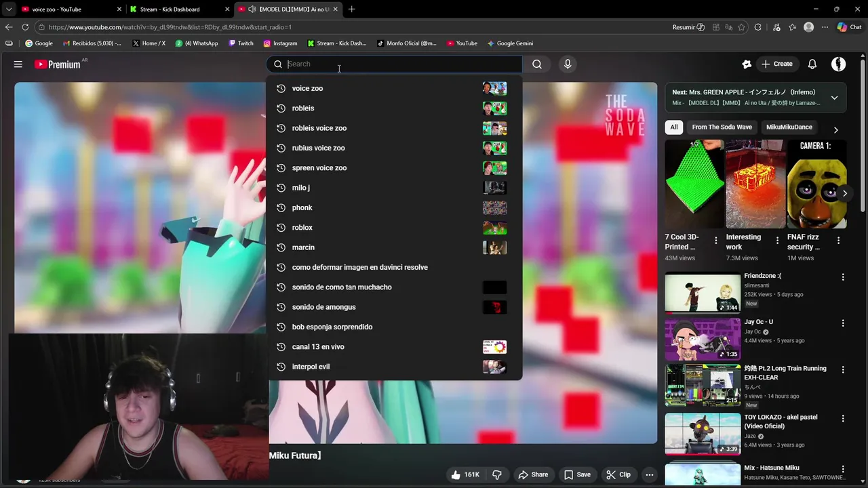The image size is (868, 488).
Task: Advance Shorts shelf with next arrow
Action: 844,193
